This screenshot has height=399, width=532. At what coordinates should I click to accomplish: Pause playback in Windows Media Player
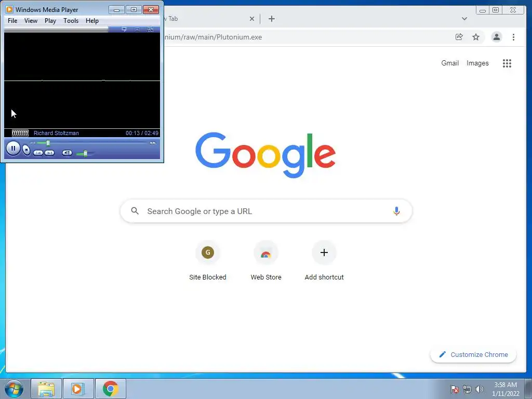click(13, 148)
